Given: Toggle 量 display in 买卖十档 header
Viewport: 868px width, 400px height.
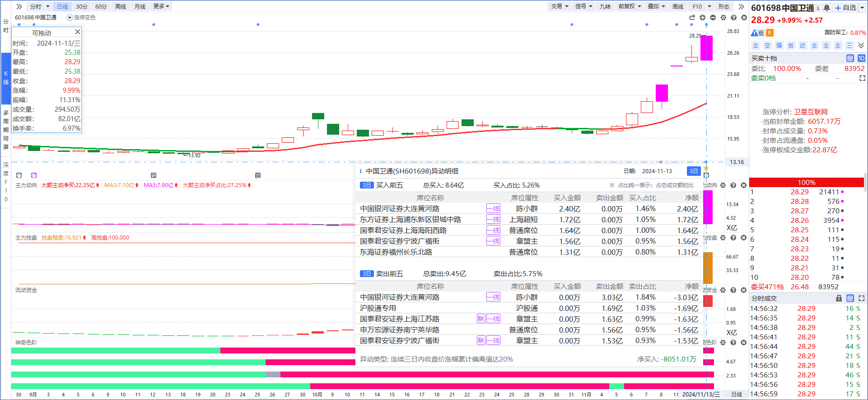Looking at the screenshot, I should [x=850, y=58].
